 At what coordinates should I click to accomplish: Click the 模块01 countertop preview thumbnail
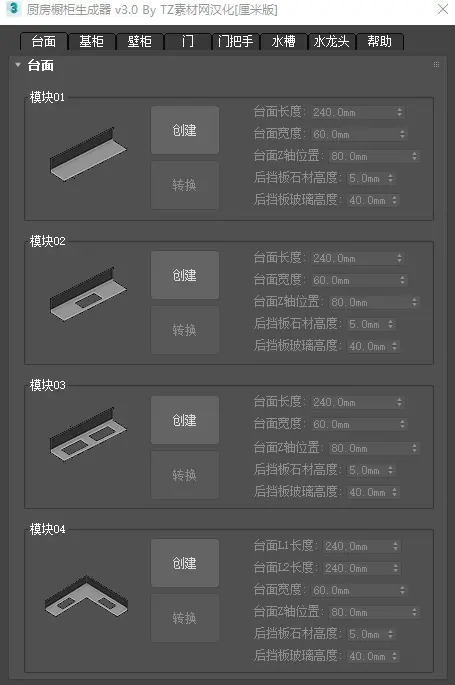pyautogui.click(x=88, y=153)
